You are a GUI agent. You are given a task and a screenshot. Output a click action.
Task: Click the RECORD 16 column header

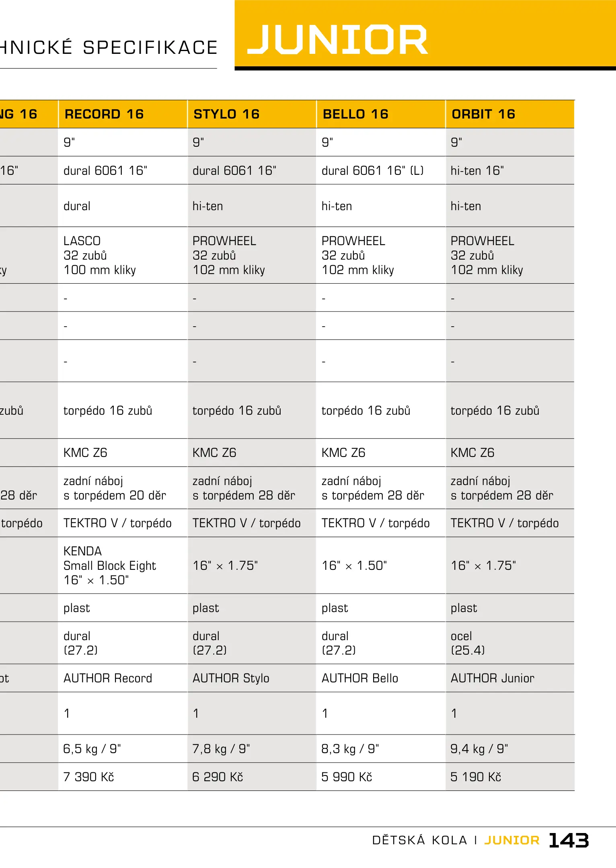click(x=104, y=114)
